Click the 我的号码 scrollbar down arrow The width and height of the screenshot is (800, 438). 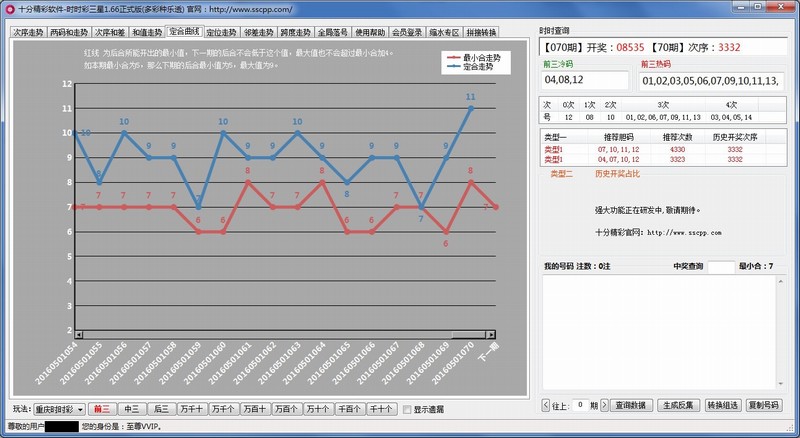781,384
